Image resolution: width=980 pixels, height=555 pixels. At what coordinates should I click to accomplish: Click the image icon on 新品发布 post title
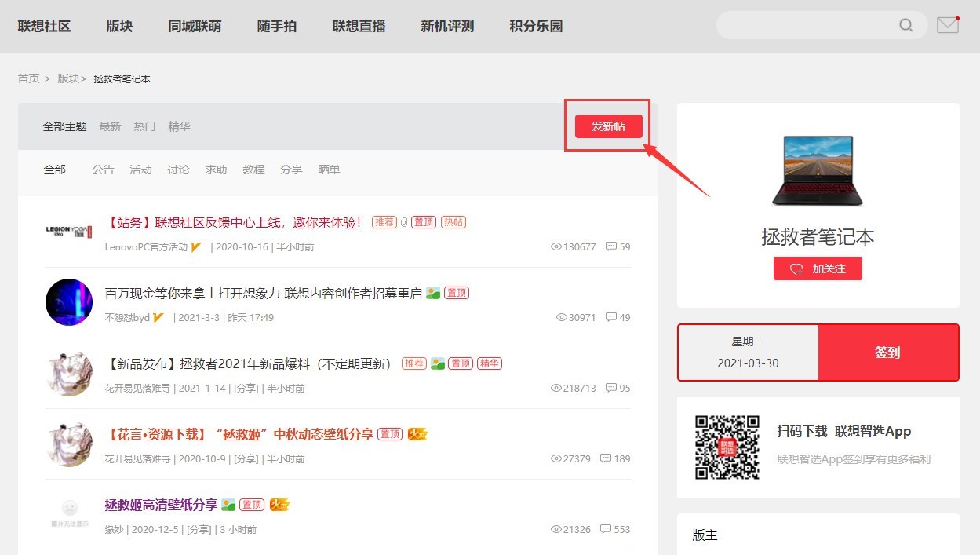438,363
